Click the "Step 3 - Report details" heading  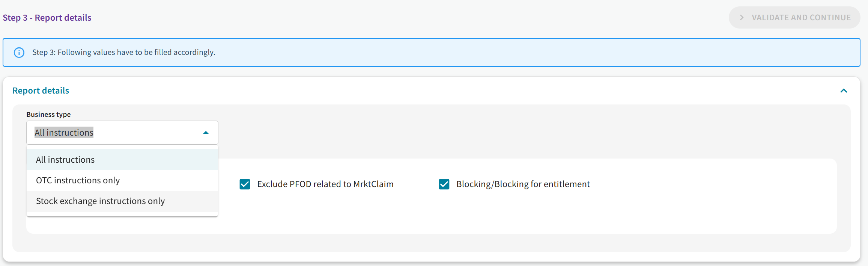47,18
